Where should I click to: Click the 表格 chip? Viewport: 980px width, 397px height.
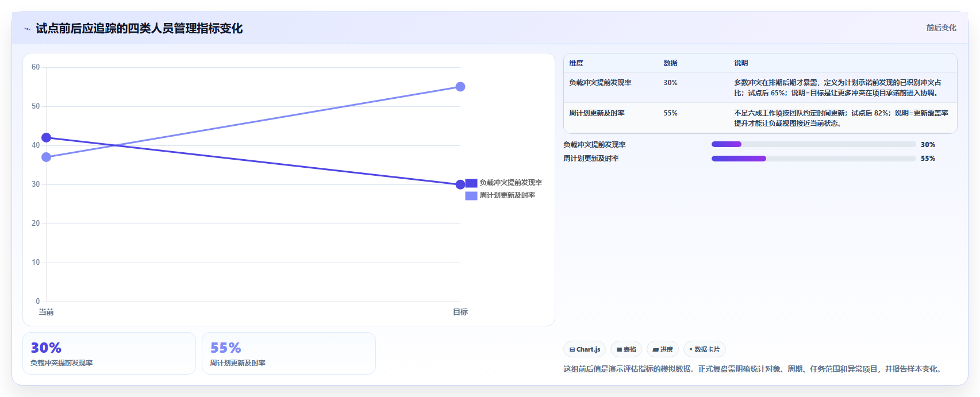[626, 349]
